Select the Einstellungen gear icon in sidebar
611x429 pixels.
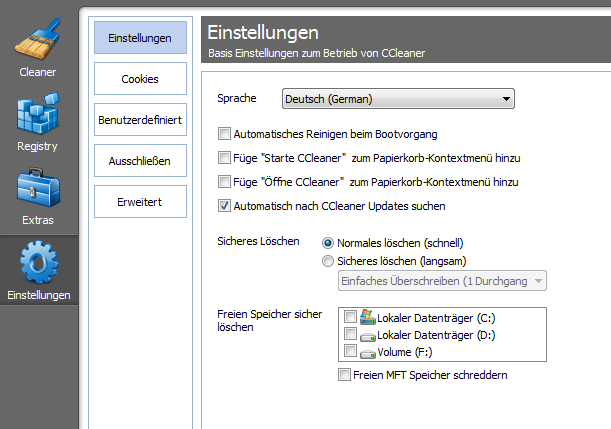[x=39, y=262]
